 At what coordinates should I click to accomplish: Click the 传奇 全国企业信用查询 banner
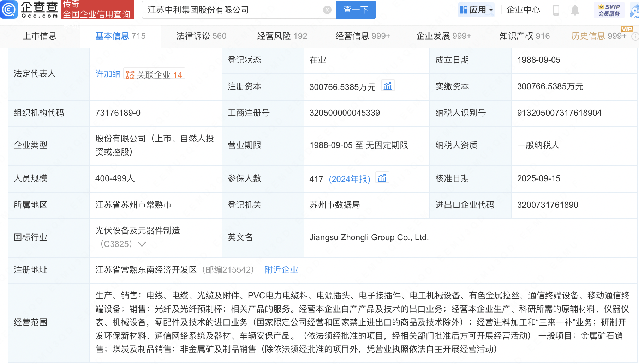pyautogui.click(x=97, y=10)
